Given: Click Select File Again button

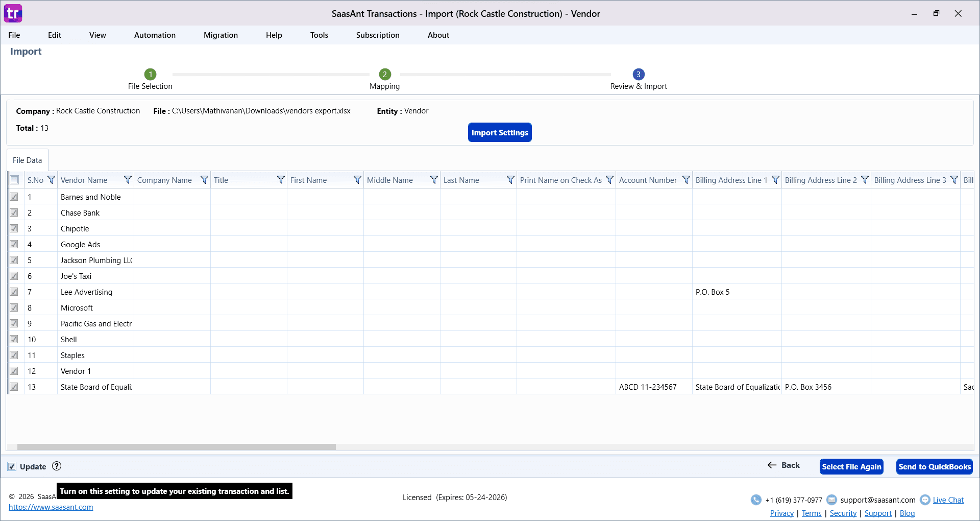Looking at the screenshot, I should pos(851,466).
